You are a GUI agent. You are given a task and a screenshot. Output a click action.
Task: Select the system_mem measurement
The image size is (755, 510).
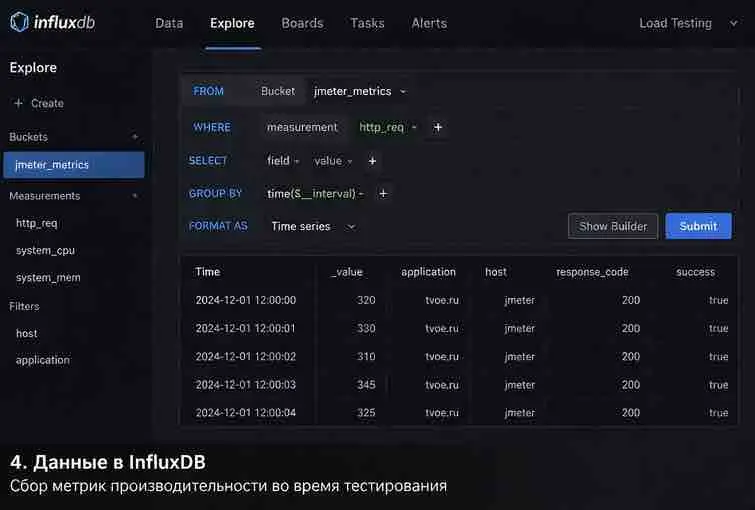point(48,278)
